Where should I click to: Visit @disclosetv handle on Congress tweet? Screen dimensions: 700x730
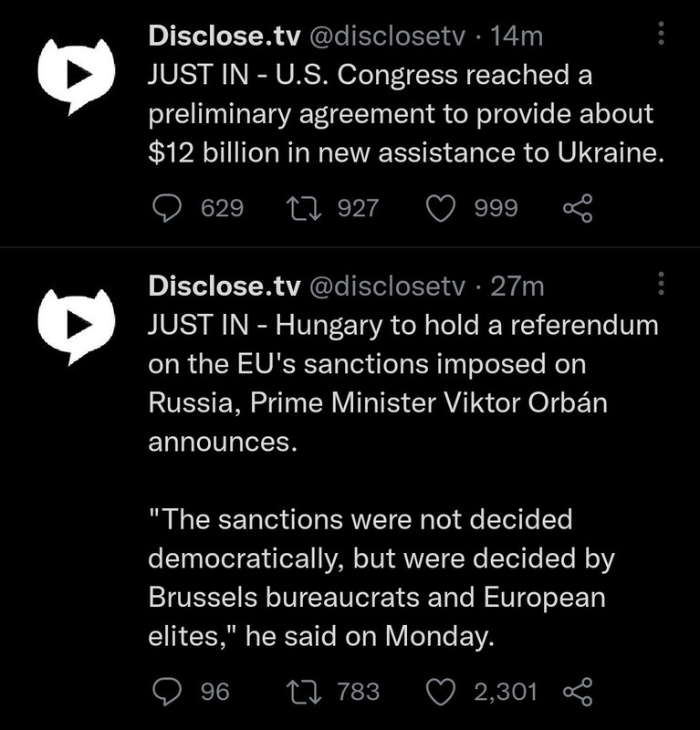387,36
